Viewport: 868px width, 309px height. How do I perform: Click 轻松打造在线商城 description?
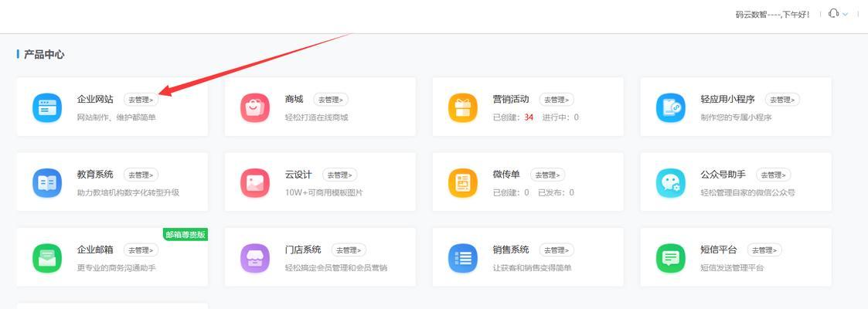click(x=317, y=117)
